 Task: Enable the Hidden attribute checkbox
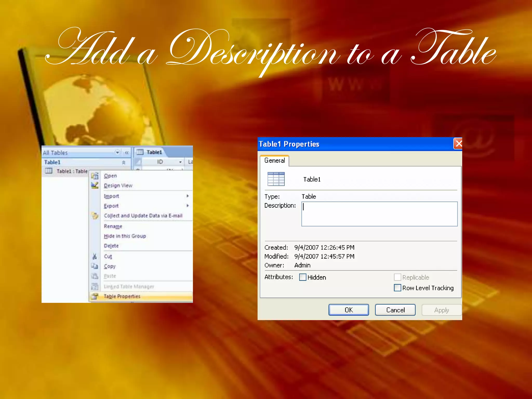[303, 277]
